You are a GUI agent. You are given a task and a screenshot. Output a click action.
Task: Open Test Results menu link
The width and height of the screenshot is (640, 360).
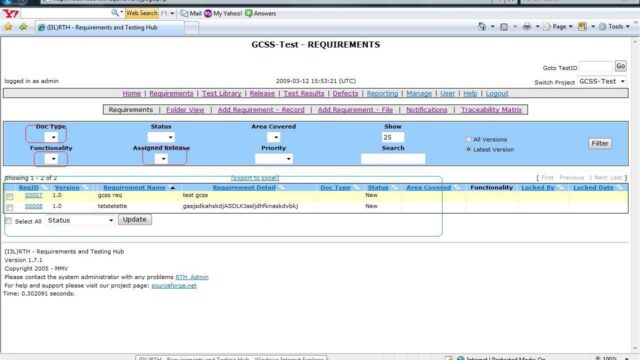coord(304,93)
